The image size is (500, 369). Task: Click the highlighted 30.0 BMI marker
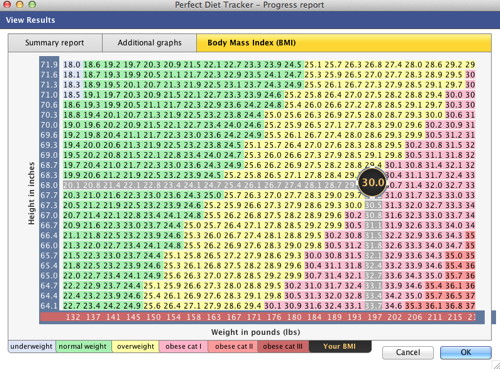(373, 182)
